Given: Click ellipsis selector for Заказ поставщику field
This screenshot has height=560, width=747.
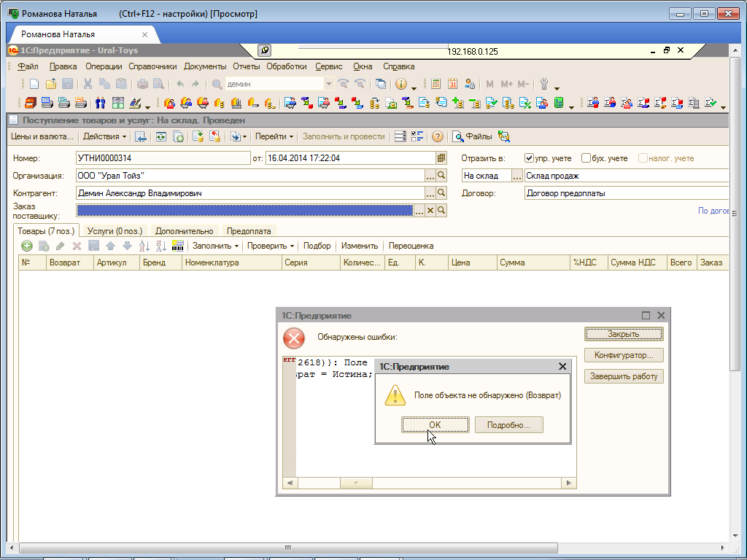Looking at the screenshot, I should pyautogui.click(x=419, y=211).
